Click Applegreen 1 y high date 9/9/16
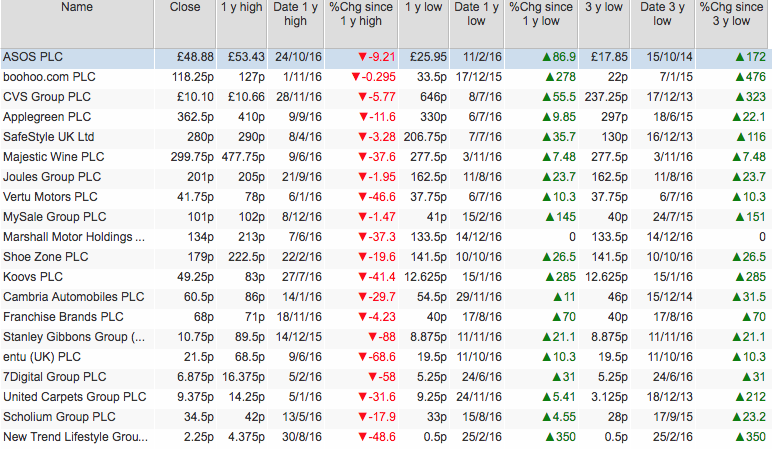 click(x=305, y=117)
